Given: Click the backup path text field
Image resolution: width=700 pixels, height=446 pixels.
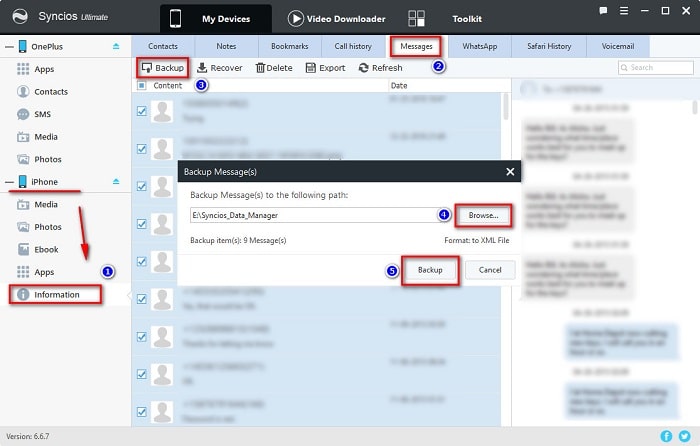Looking at the screenshot, I should 314,215.
